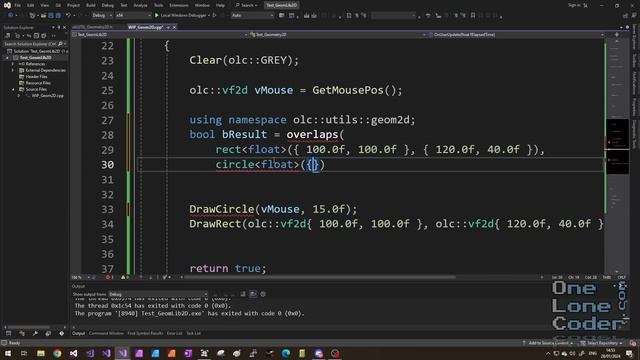Click the Visual Studio logo icon
The width and height of the screenshot is (640, 360).
click(x=7, y=5)
